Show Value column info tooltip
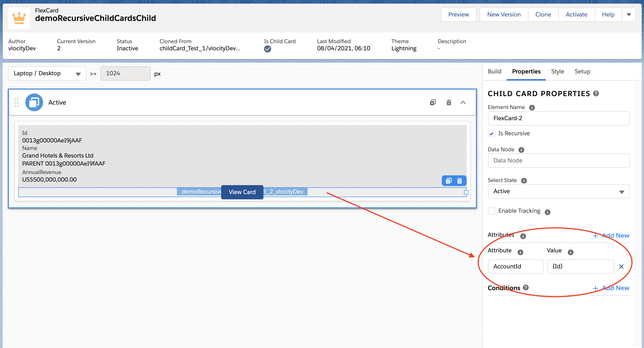The image size is (644, 348). pos(570,252)
